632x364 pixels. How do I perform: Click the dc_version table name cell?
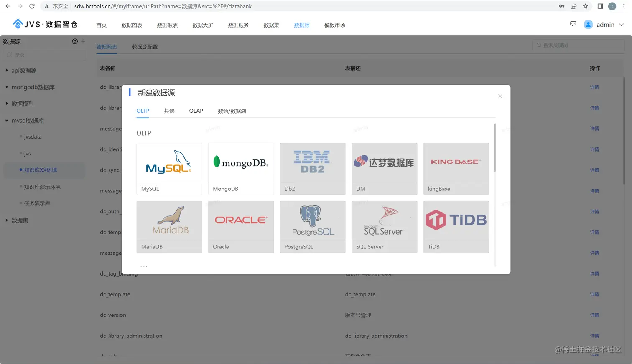pyautogui.click(x=113, y=315)
